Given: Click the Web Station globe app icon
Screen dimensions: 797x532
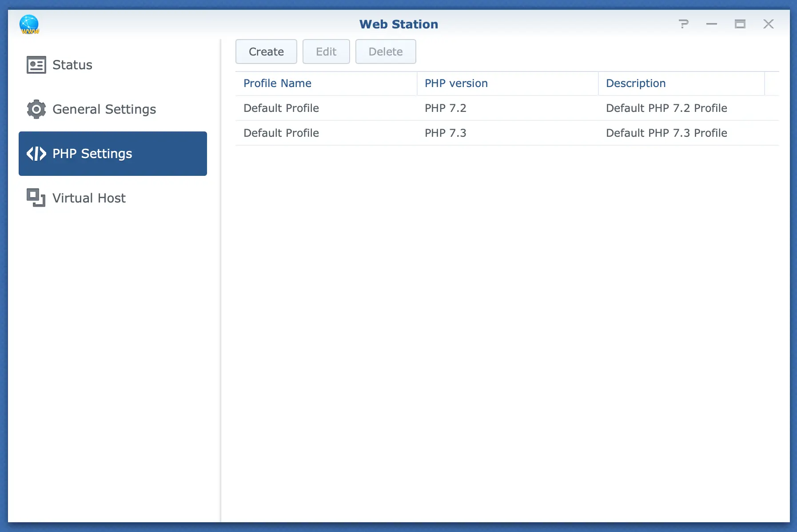Looking at the screenshot, I should (x=29, y=24).
